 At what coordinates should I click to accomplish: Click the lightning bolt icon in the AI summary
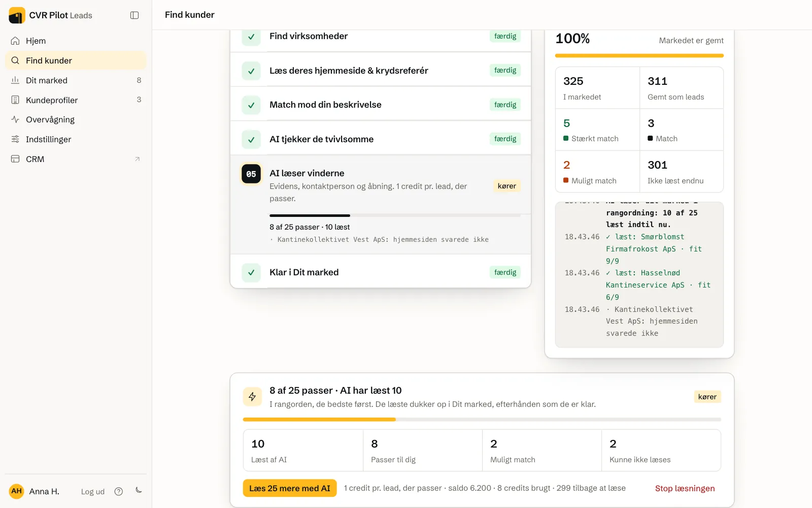(252, 397)
